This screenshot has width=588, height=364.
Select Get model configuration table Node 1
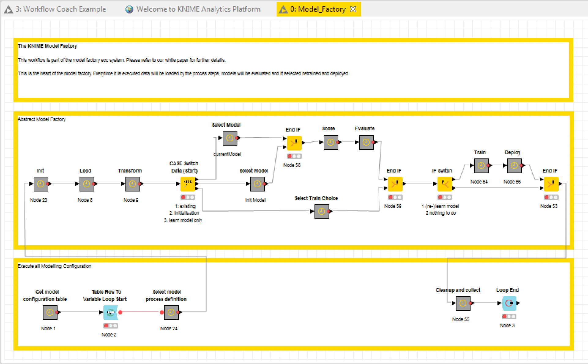[x=50, y=312]
